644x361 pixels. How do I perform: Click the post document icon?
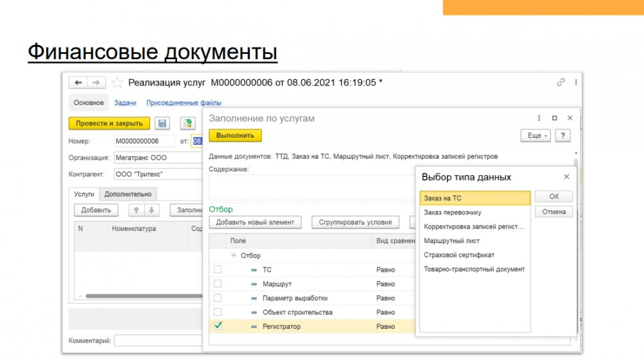(187, 124)
